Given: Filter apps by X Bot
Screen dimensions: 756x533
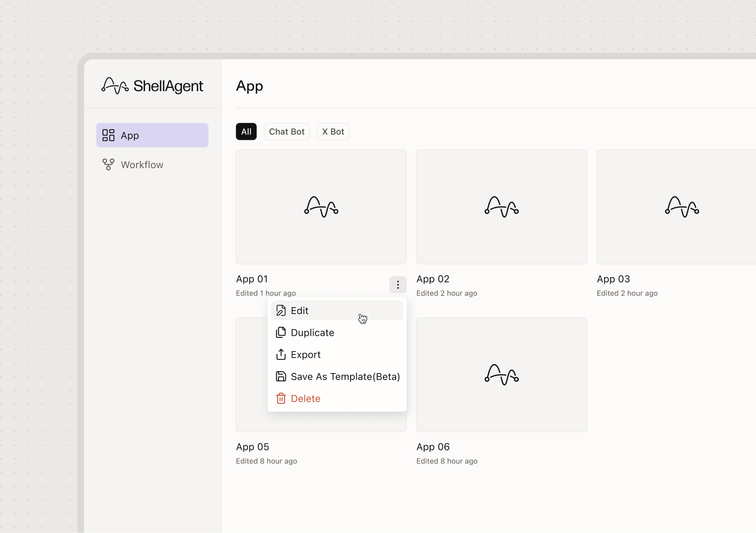Looking at the screenshot, I should pyautogui.click(x=333, y=131).
